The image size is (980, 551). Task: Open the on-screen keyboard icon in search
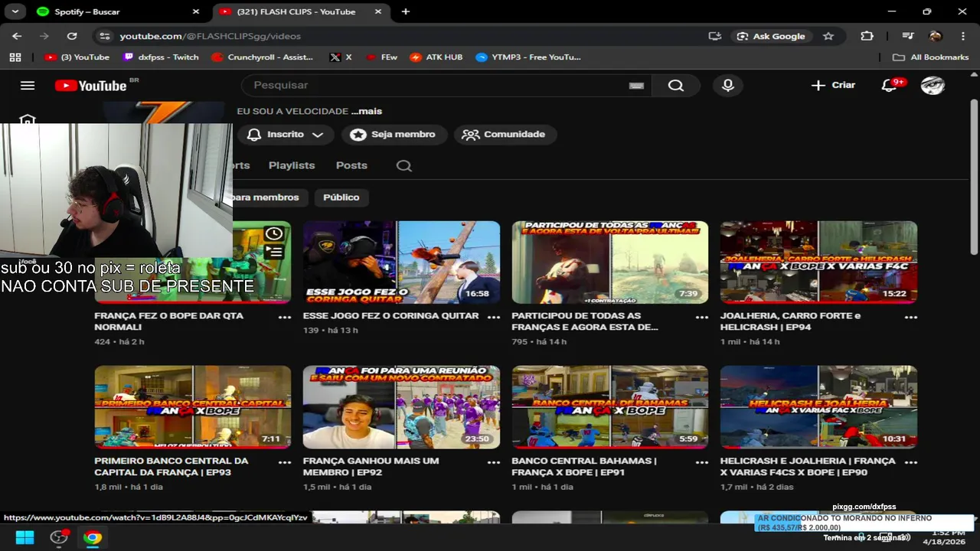[636, 86]
